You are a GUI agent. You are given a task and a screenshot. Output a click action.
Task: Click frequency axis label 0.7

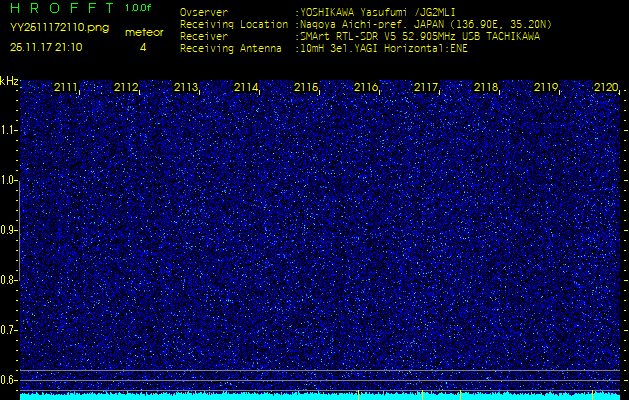[x=9, y=330]
